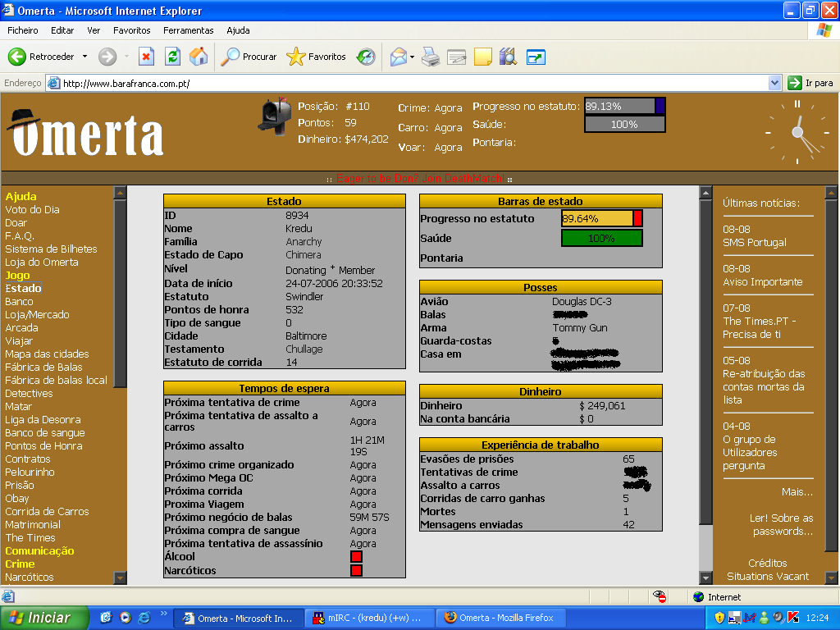Click the red Narcóticos status square

pyautogui.click(x=356, y=570)
